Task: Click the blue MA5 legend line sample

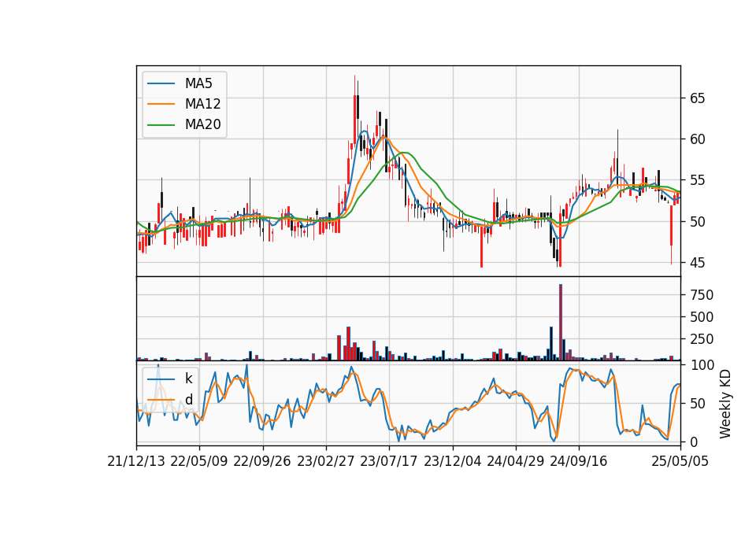Action: pos(161,83)
